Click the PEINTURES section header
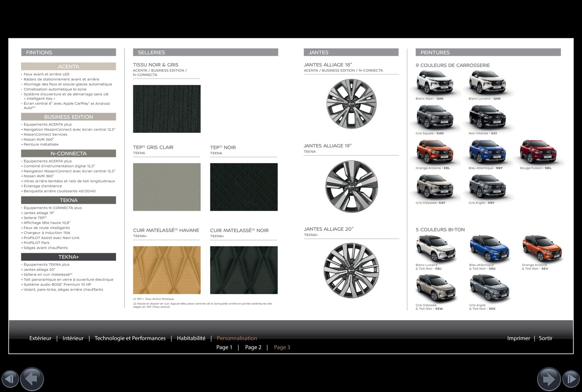 pos(488,52)
